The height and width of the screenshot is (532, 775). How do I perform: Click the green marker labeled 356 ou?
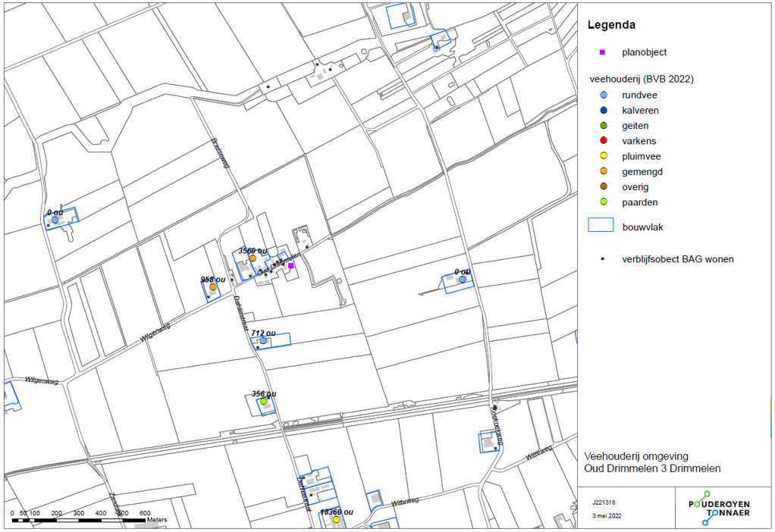(263, 402)
